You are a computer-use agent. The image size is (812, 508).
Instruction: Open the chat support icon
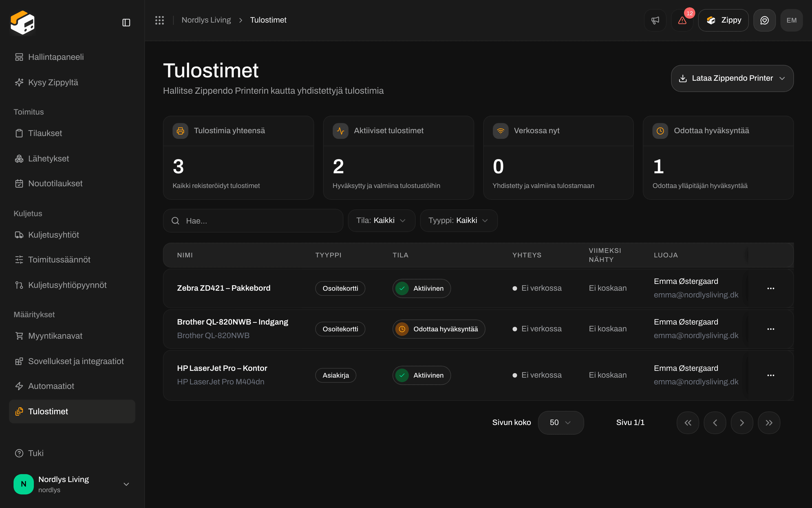tap(764, 20)
